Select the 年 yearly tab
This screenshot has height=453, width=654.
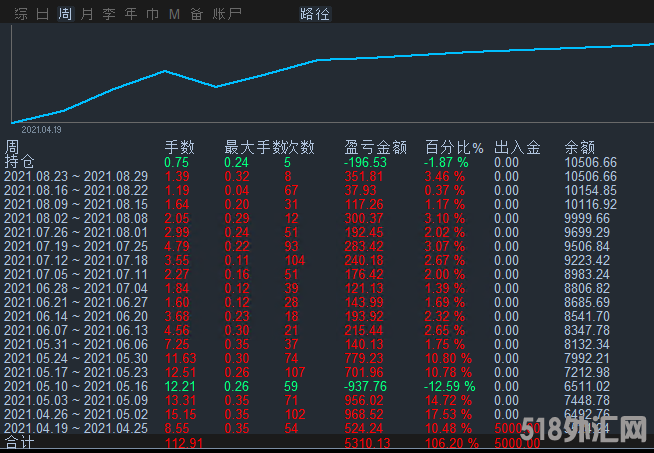[x=131, y=14]
